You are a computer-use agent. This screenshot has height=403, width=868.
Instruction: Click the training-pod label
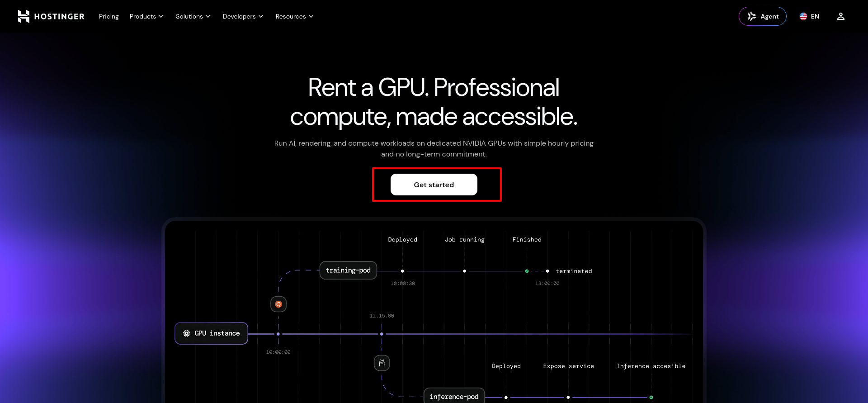click(348, 270)
